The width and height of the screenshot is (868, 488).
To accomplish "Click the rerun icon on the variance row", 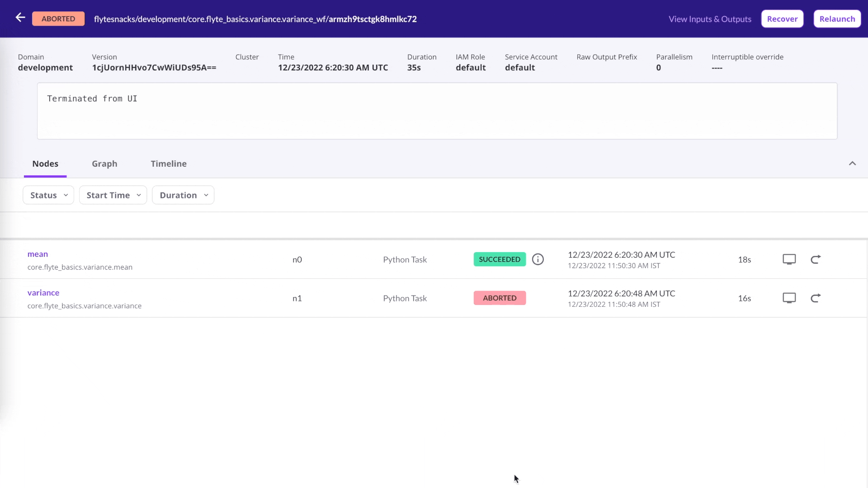I will 816,298.
